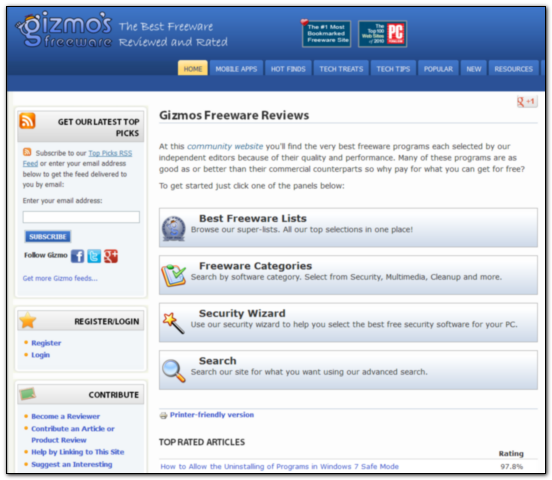Click the Subscribe button
The width and height of the screenshot is (552, 480).
48,236
